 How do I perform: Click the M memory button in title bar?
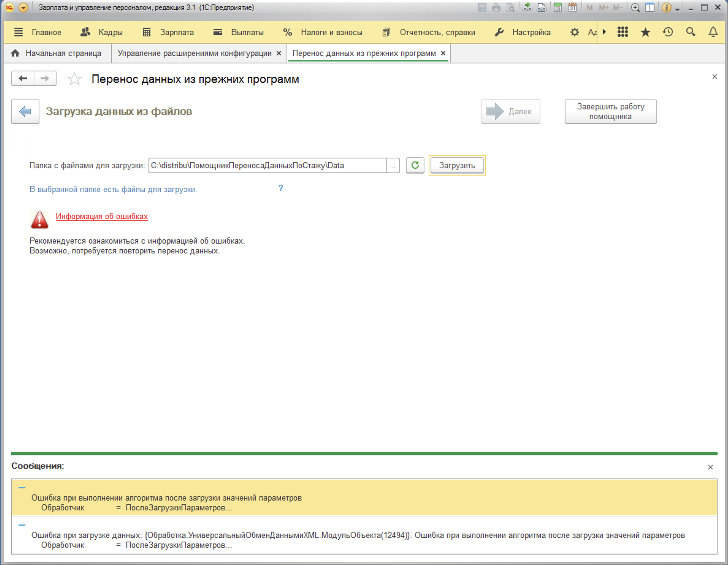(x=589, y=7)
